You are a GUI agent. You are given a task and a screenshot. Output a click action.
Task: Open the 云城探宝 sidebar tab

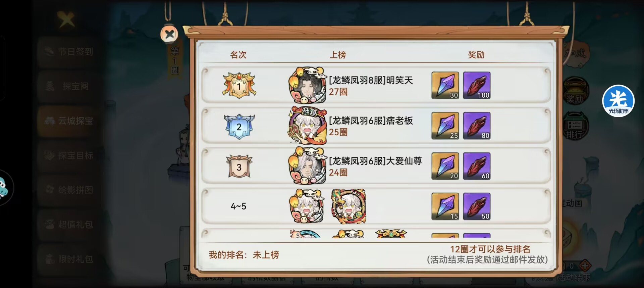70,121
